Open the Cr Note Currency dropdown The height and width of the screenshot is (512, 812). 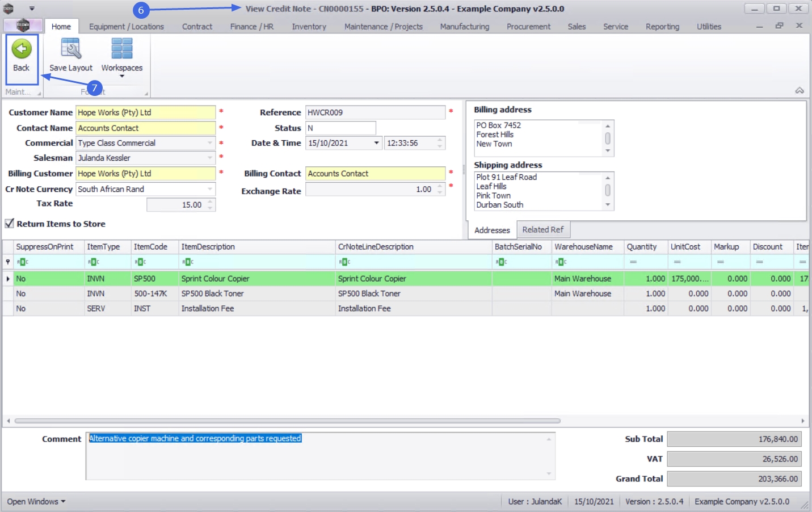pos(210,189)
